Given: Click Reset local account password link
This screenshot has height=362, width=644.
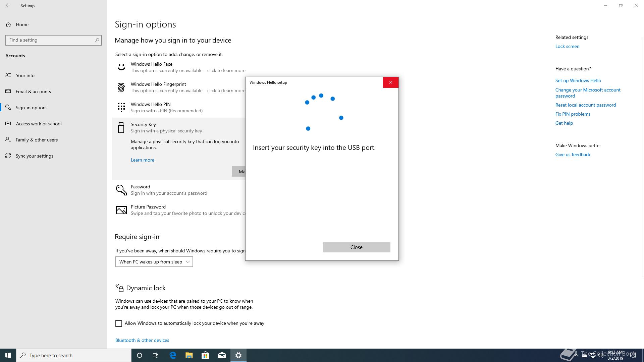Looking at the screenshot, I should click(x=586, y=105).
